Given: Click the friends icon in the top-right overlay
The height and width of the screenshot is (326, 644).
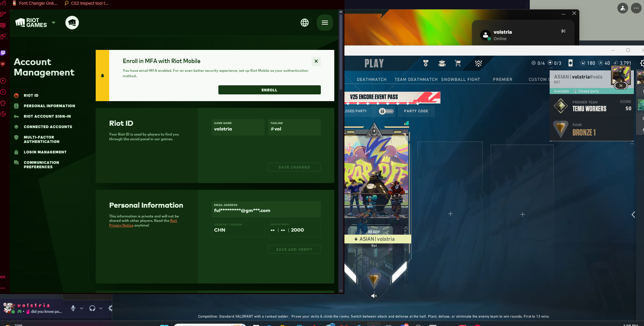Looking at the screenshot, I should 623,8.
